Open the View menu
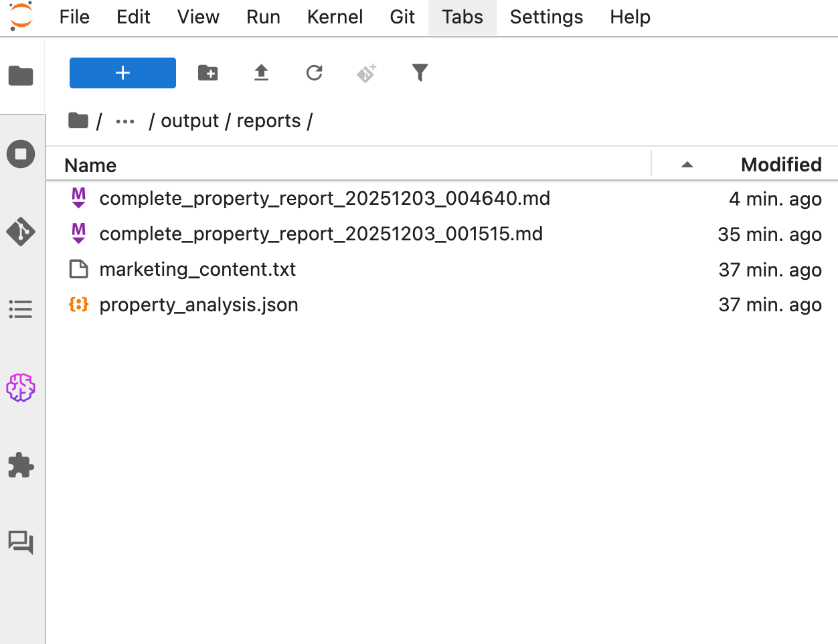Viewport: 838px width, 644px height. click(x=198, y=17)
